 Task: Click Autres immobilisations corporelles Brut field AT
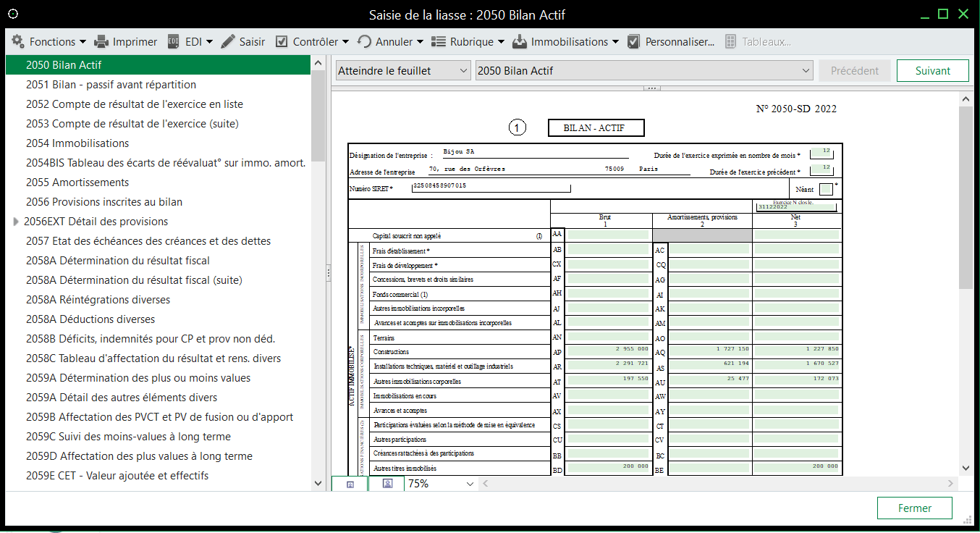tap(607, 380)
